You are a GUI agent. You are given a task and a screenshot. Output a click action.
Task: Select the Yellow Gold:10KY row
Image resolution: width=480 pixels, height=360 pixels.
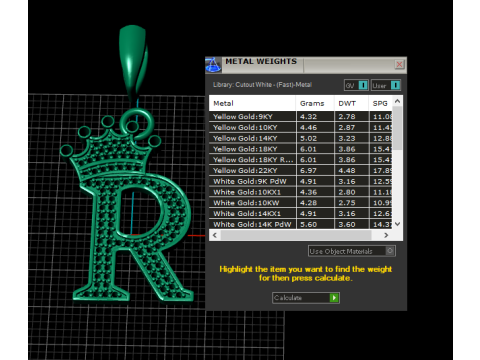pos(301,127)
